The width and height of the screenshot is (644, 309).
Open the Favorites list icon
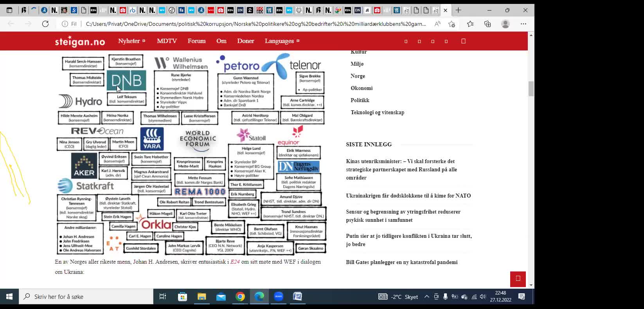(x=470, y=24)
